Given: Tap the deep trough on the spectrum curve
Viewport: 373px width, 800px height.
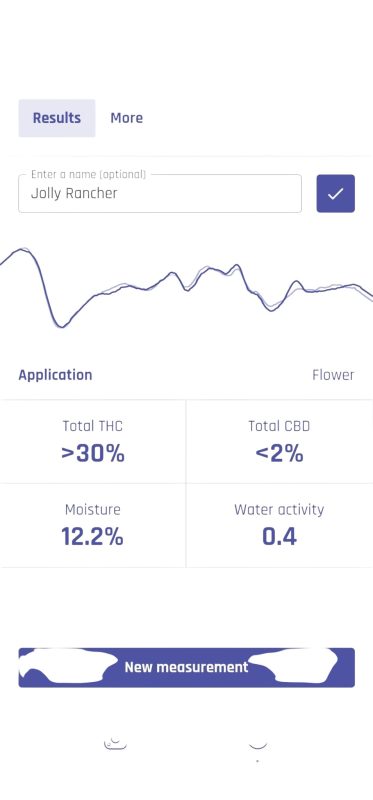Looking at the screenshot, I should click(x=61, y=326).
